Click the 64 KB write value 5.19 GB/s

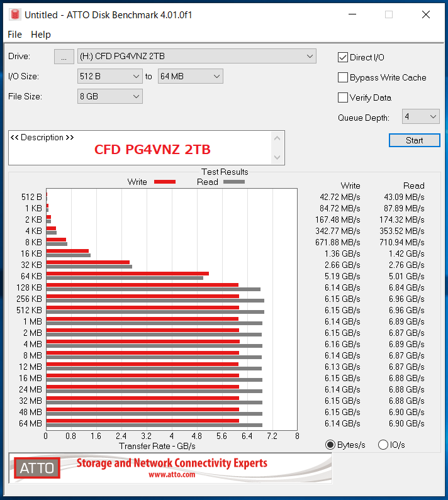[342, 276]
